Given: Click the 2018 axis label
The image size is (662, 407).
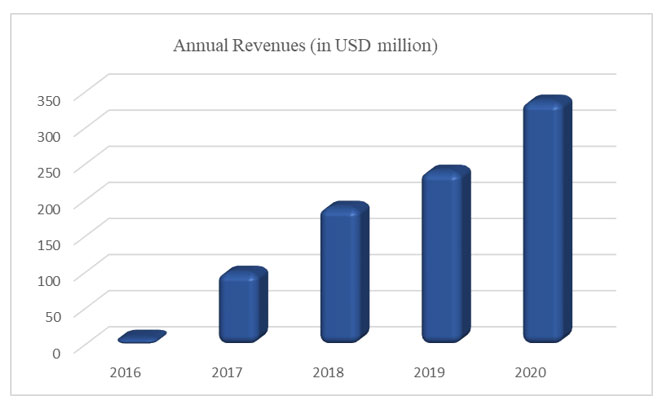Looking at the screenshot, I should coord(328,372).
